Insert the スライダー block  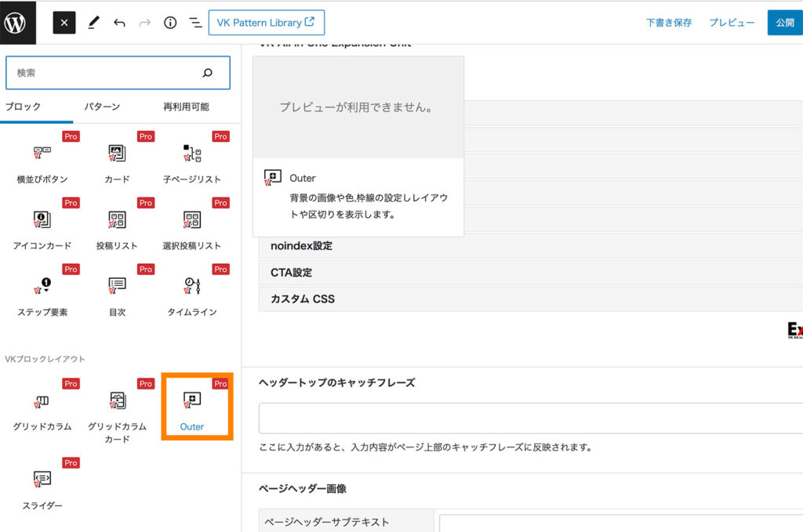click(x=42, y=486)
